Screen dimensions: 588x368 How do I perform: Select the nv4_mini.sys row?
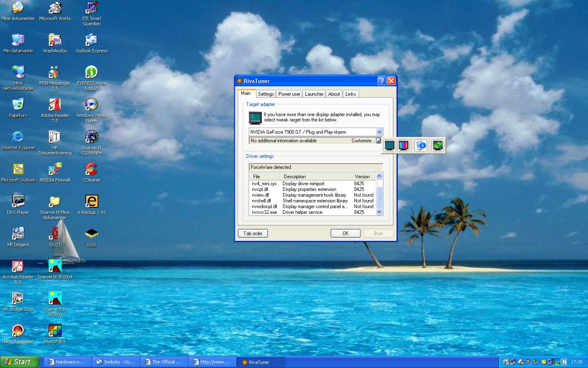[x=312, y=184]
